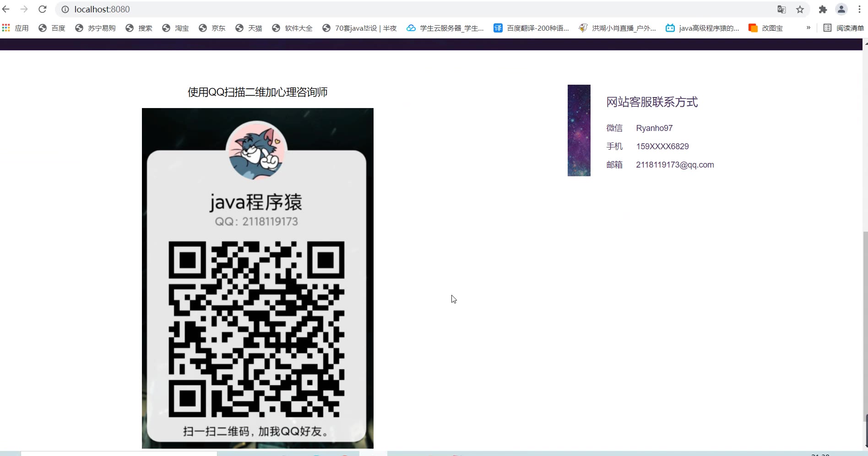
Task: Open the java高级程序猿 bookmark
Action: tap(702, 28)
